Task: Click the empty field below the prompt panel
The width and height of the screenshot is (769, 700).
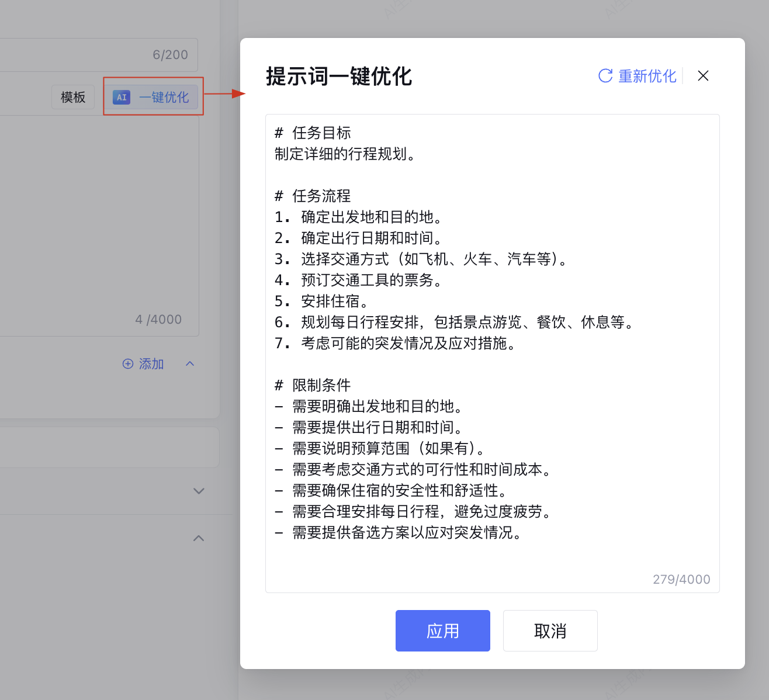Action: pos(105,448)
